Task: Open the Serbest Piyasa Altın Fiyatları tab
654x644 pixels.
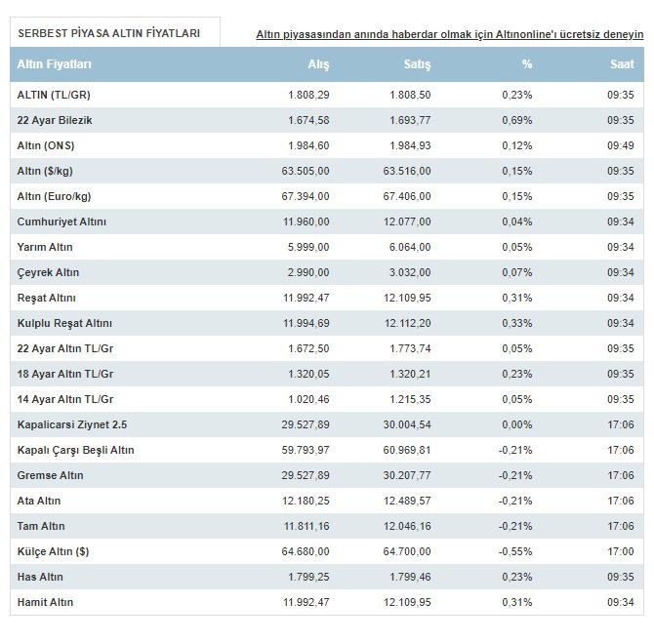Action: pos(109,33)
